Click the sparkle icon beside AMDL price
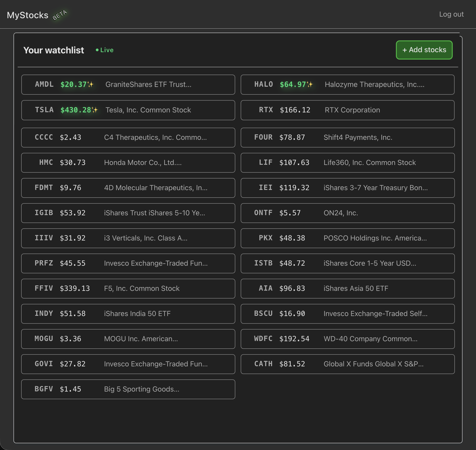Image resolution: width=476 pixels, height=450 pixels. [x=90, y=85]
